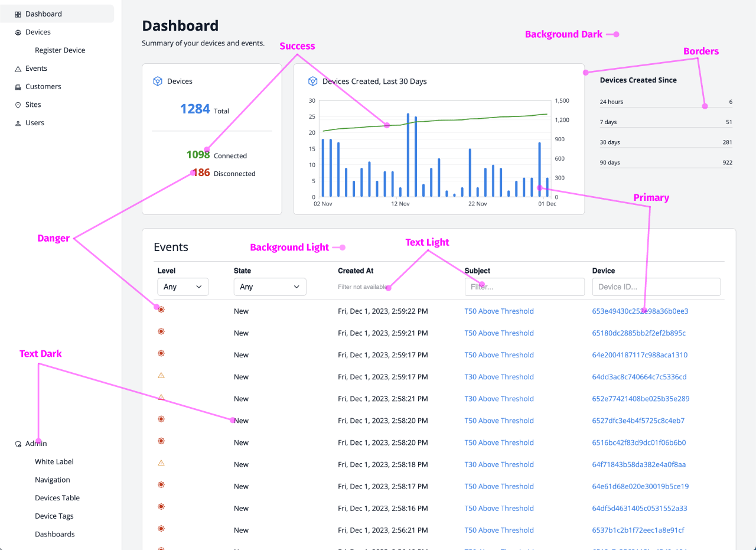This screenshot has width=756, height=550.
Task: Select Device Tags in the sidebar
Action: point(54,516)
